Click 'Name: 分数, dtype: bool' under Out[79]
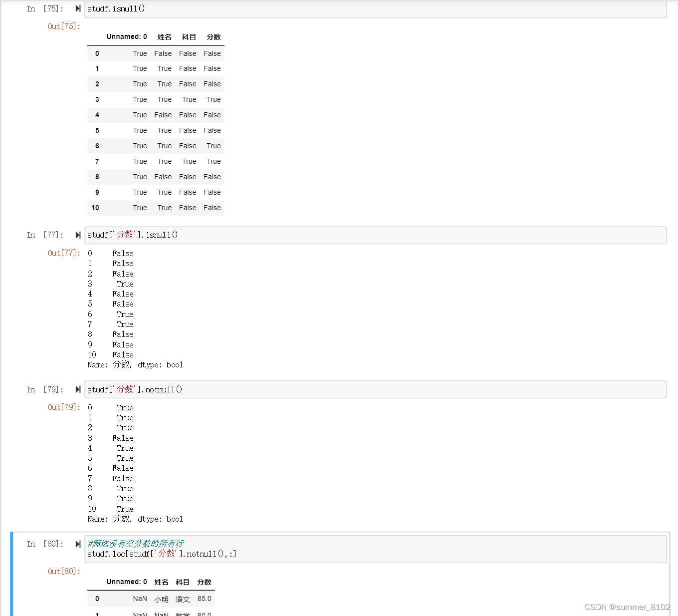The height and width of the screenshot is (616, 678). click(x=135, y=519)
